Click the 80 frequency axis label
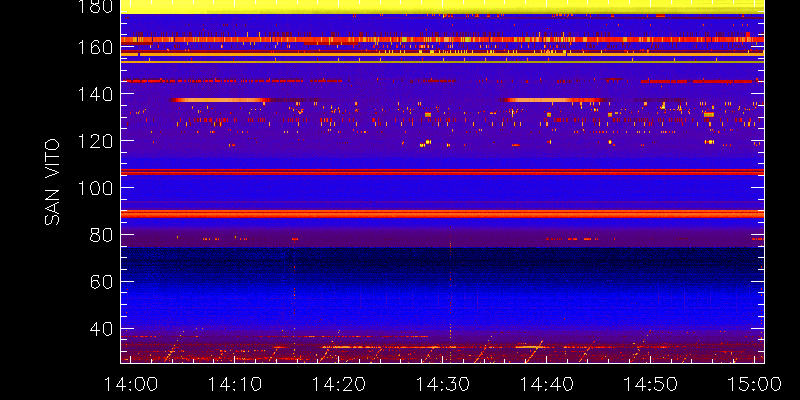Screen dimensions: 800x400 tap(101, 235)
